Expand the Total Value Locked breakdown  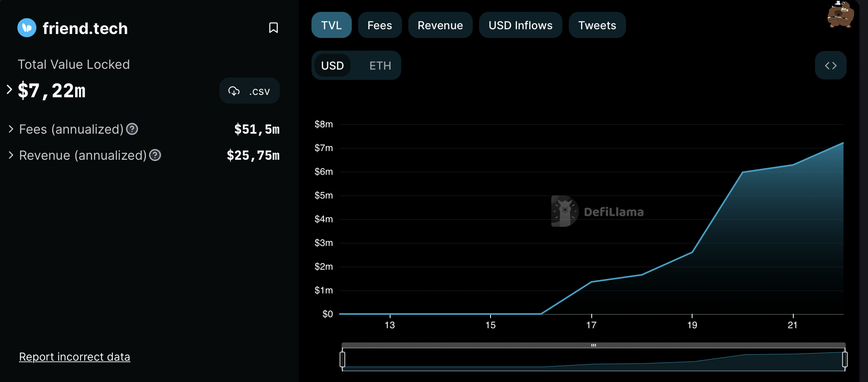point(9,89)
